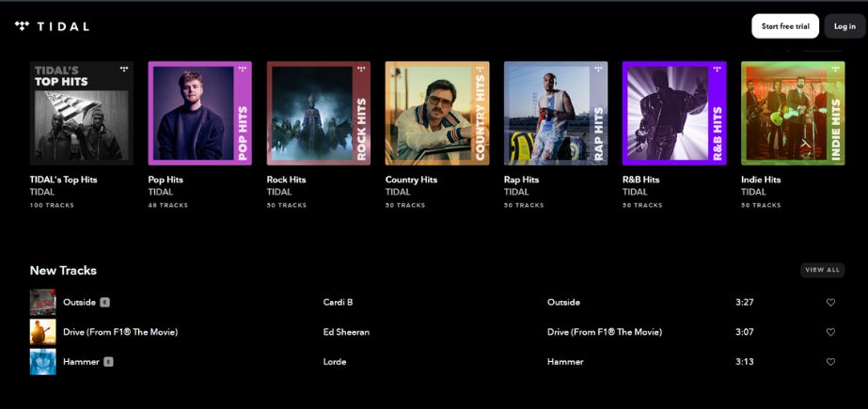Open artist Lorde
The image size is (868, 409).
click(335, 362)
